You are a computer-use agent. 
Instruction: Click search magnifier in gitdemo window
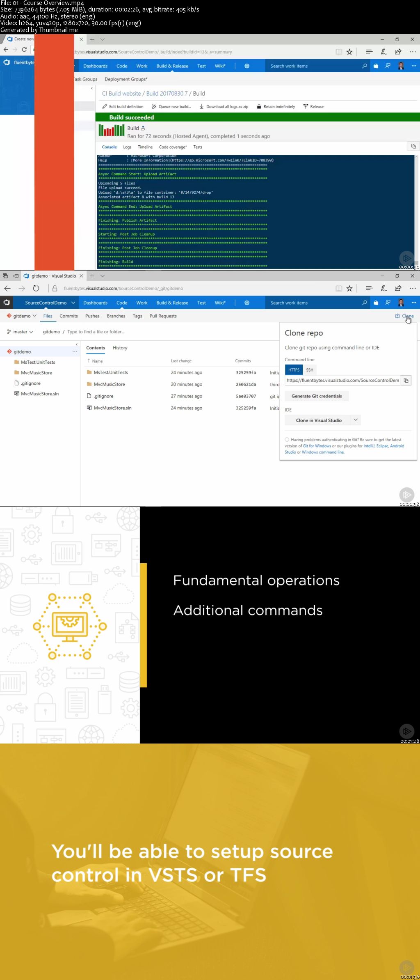click(x=364, y=303)
